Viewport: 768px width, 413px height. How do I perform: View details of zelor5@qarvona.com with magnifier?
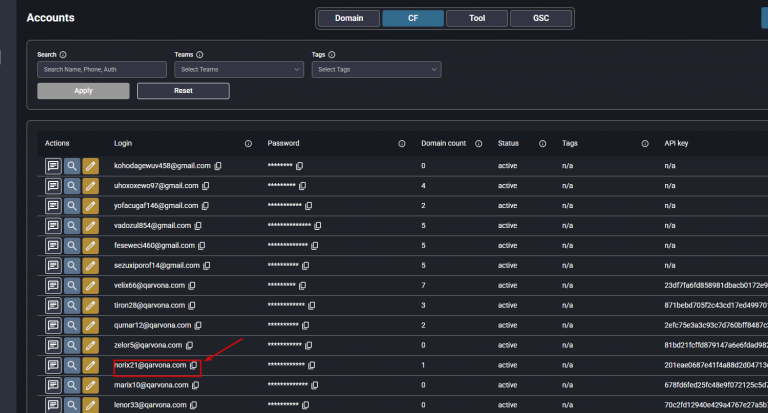click(x=72, y=345)
